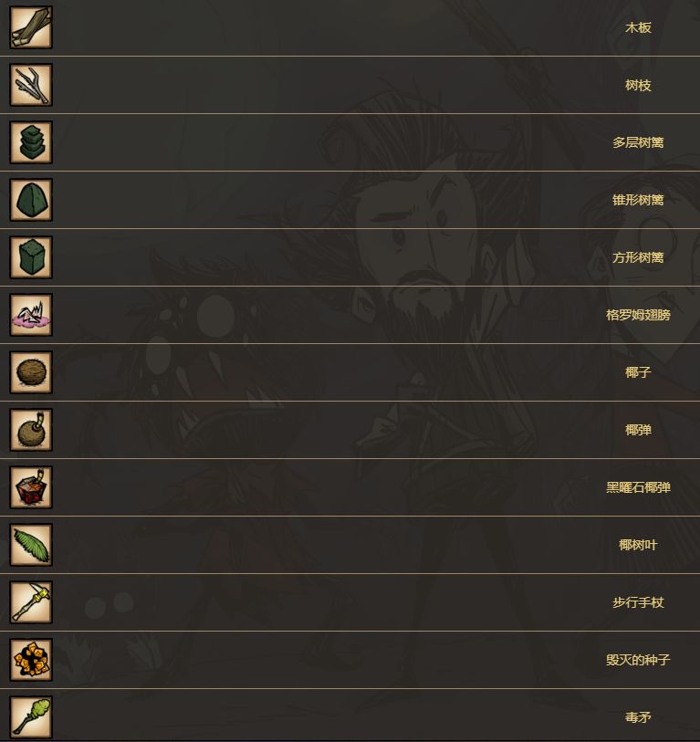Click the obsidian coconade (黑曜石椰弹) icon
The image size is (700, 742).
(31, 487)
